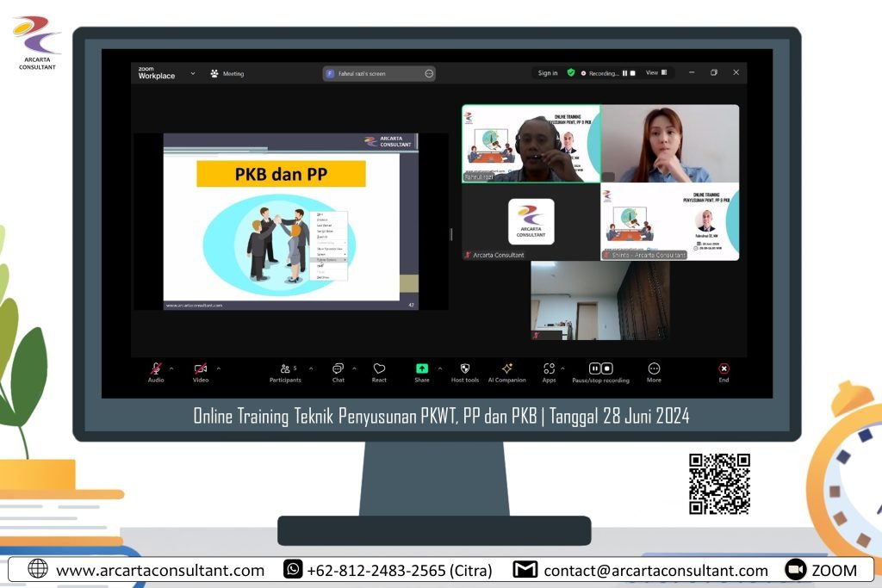Click the green Share screen icon
Viewport: 882px width, 588px height.
[421, 368]
